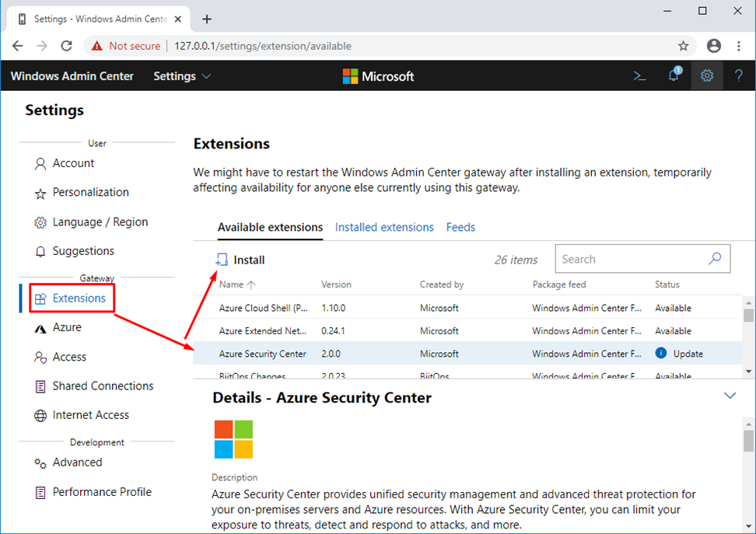The image size is (756, 534).
Task: Open the Help question mark icon
Action: coord(739,76)
